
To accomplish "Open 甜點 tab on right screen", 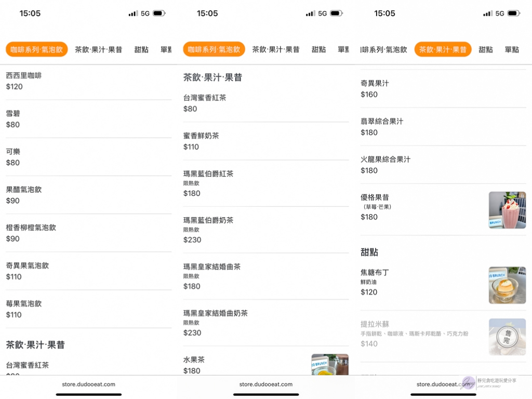I will 486,49.
